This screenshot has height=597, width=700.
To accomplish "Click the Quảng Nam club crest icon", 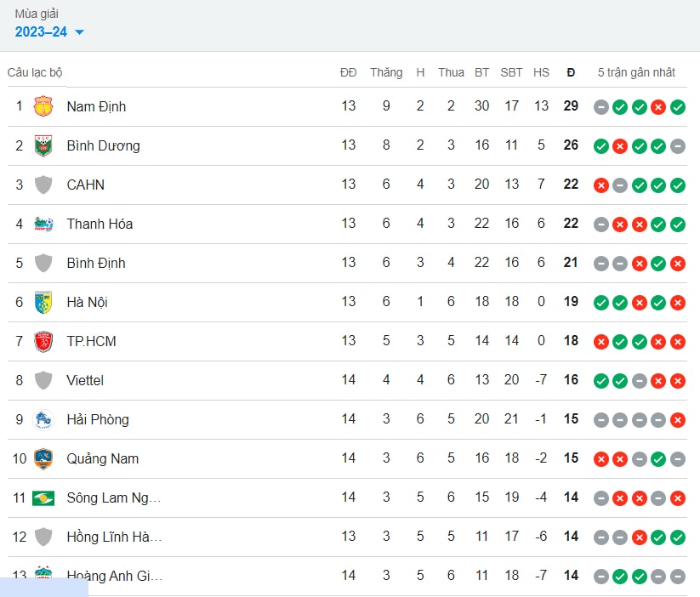I will pos(43,459).
